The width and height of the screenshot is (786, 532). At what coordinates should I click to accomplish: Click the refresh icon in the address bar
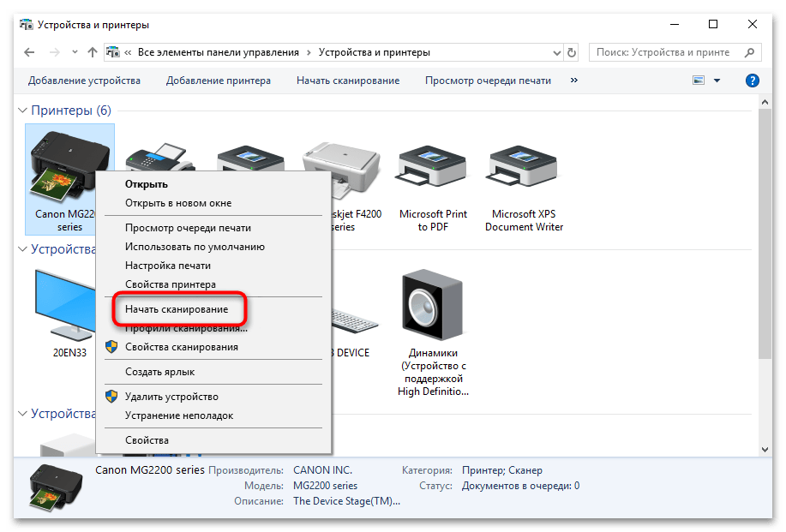pos(573,52)
